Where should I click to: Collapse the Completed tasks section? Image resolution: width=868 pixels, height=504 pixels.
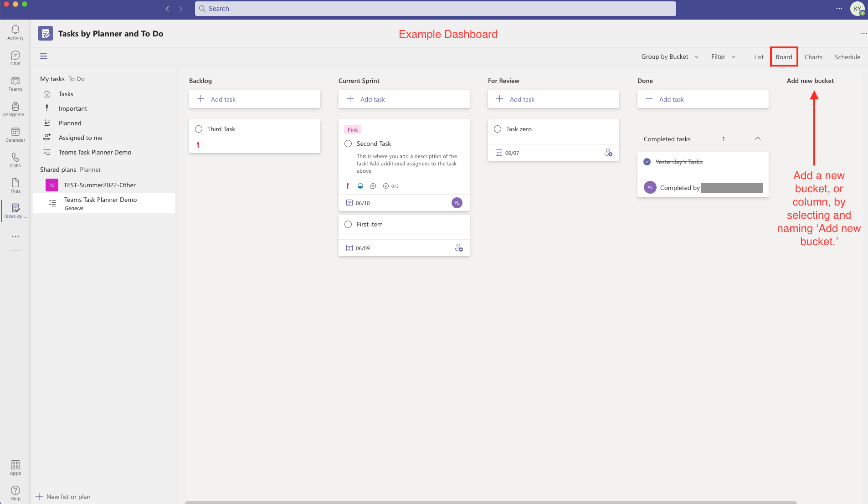click(x=757, y=139)
